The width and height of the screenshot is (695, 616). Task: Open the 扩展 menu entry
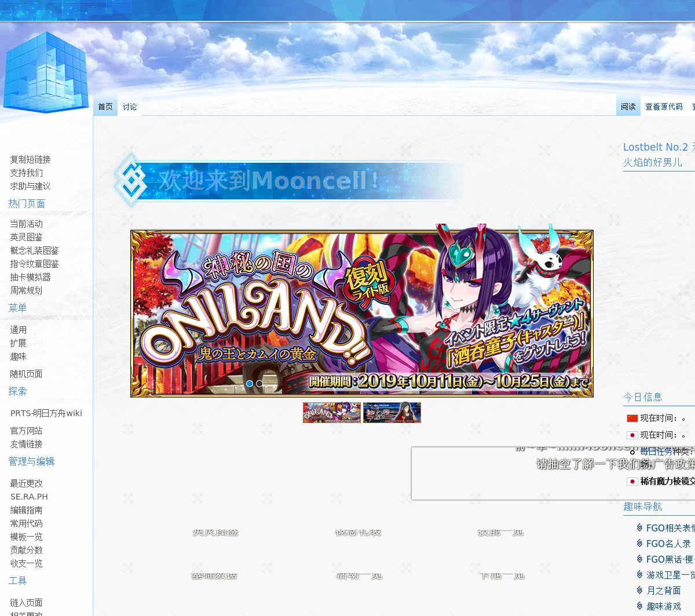pos(18,343)
